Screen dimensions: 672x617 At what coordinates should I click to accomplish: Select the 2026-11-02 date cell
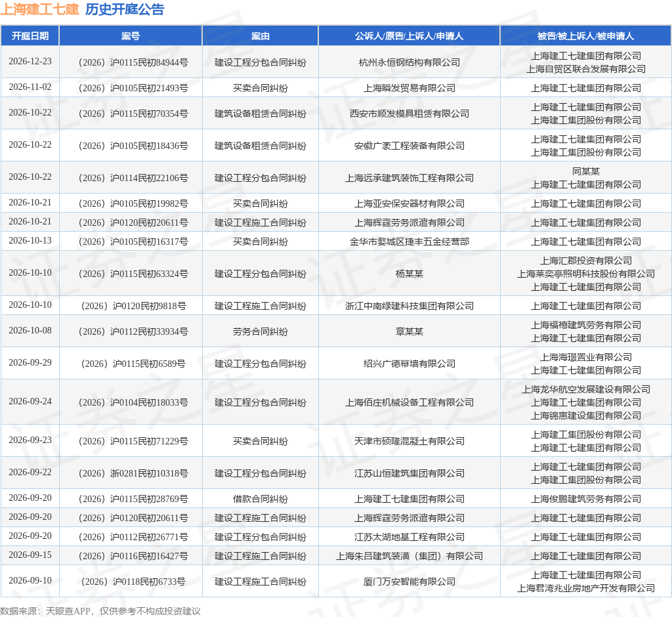[30, 87]
